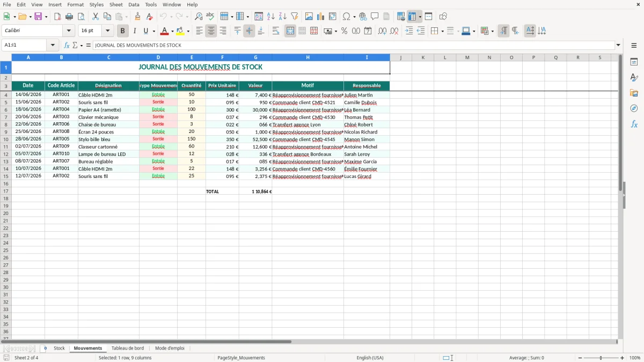644x362 pixels.
Task: Add a decimal place to the number format
Action: click(382, 31)
